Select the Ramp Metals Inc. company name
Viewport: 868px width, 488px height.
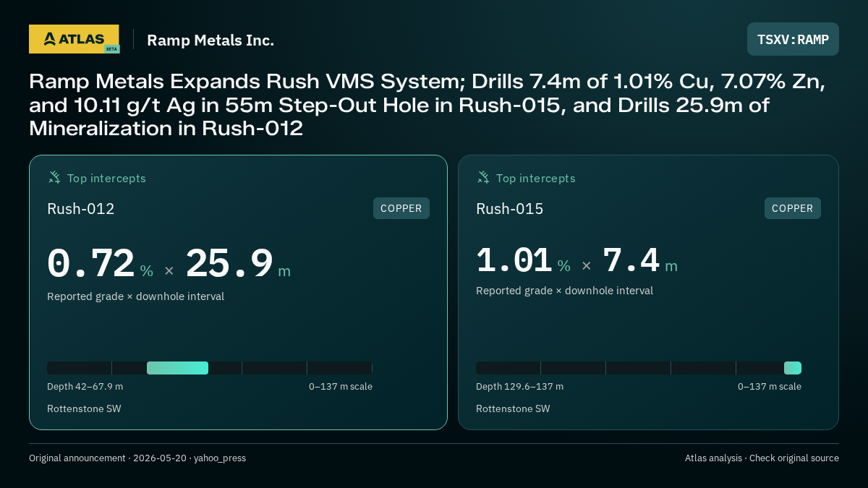210,40
